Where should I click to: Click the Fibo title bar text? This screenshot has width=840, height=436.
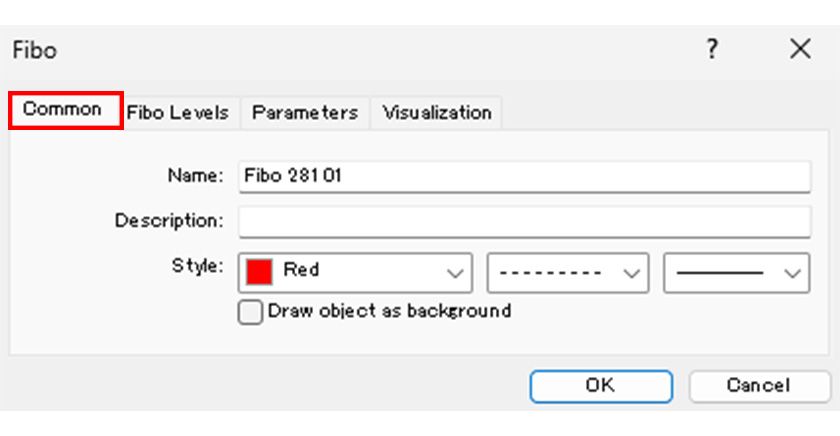pos(35,50)
